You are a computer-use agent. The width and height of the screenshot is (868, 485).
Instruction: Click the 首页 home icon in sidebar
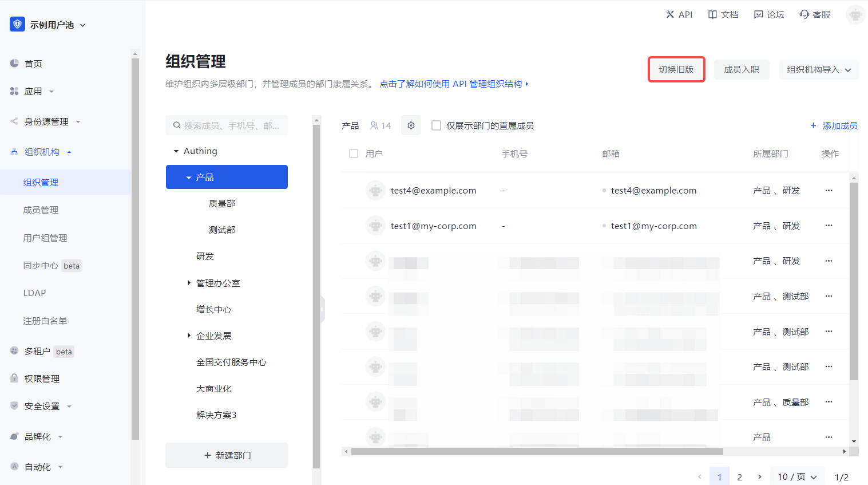coord(14,64)
